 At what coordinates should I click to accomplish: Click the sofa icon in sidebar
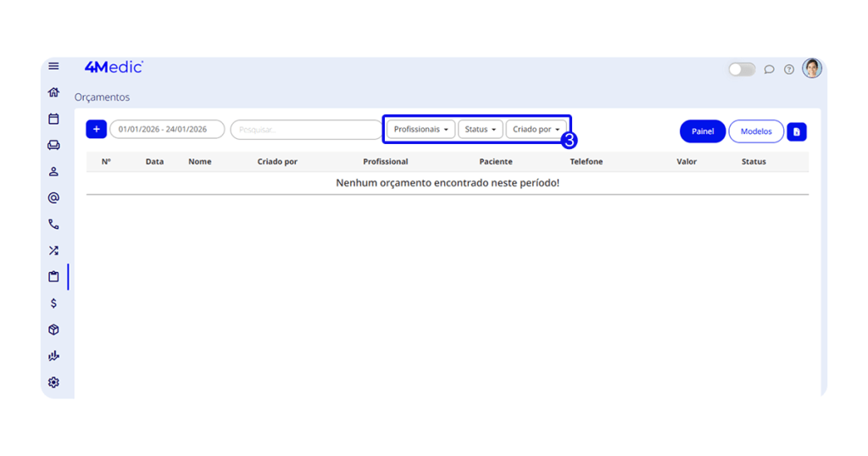(53, 145)
